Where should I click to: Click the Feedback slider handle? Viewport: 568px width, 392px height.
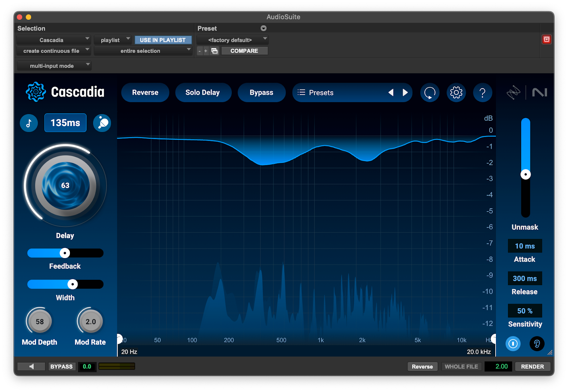click(x=65, y=253)
